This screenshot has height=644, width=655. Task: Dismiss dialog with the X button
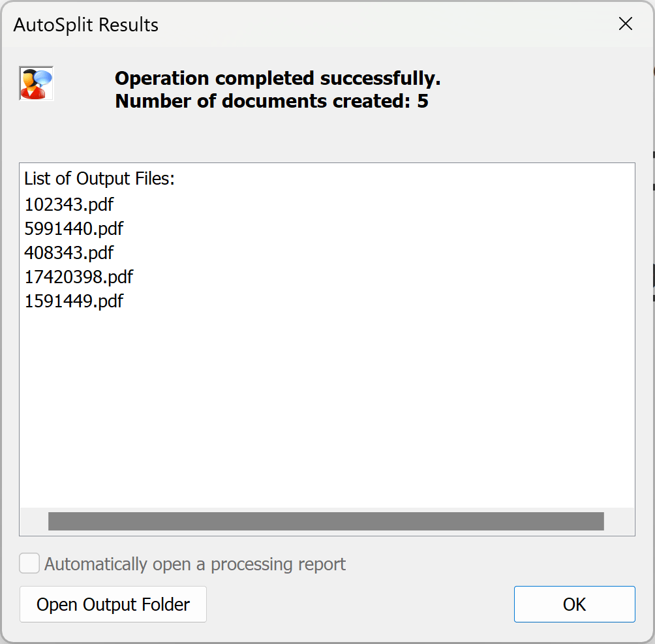tap(625, 23)
